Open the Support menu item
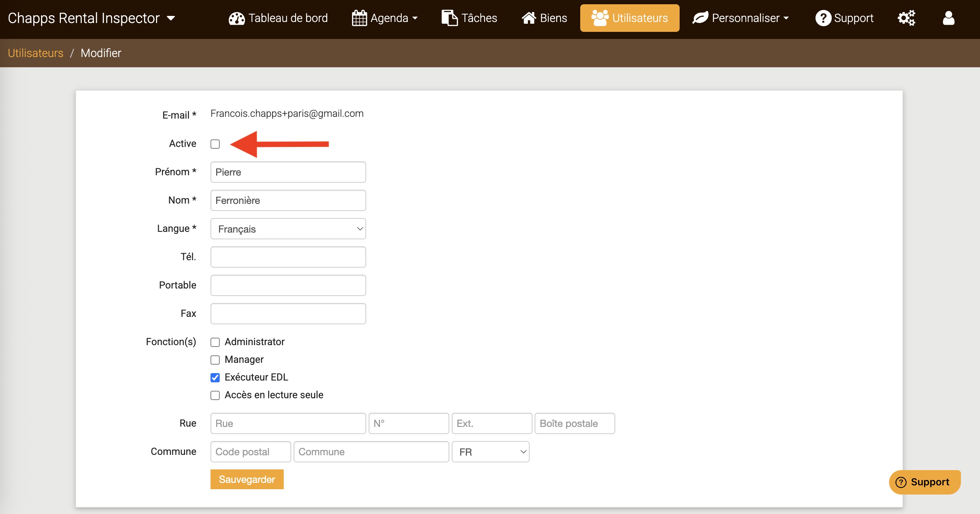980x514 pixels. pos(844,18)
